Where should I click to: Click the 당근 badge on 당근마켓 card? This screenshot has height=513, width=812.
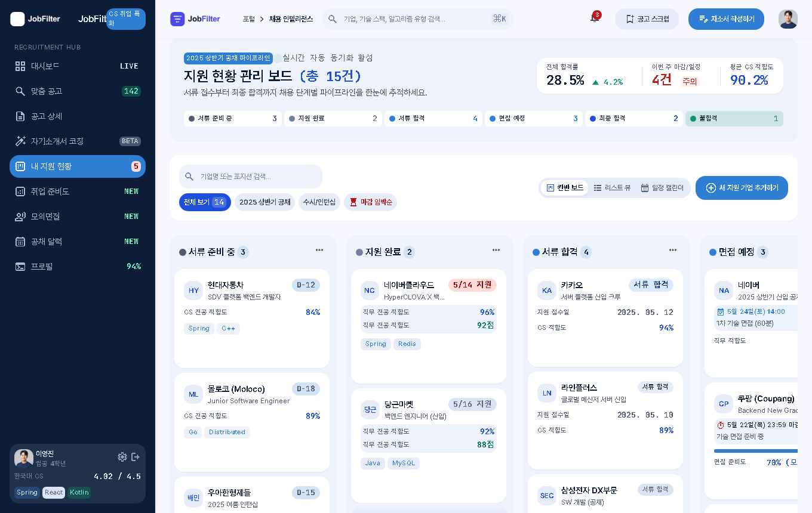[x=370, y=410]
